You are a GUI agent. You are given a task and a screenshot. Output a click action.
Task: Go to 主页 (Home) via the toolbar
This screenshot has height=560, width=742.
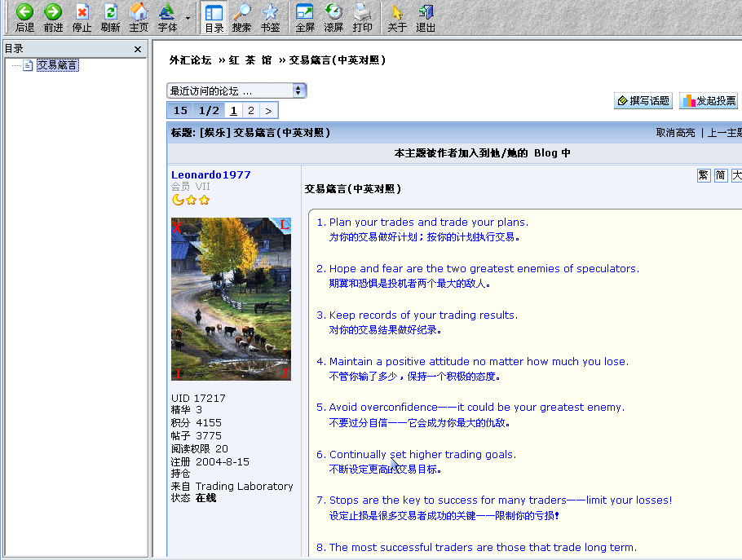(139, 17)
